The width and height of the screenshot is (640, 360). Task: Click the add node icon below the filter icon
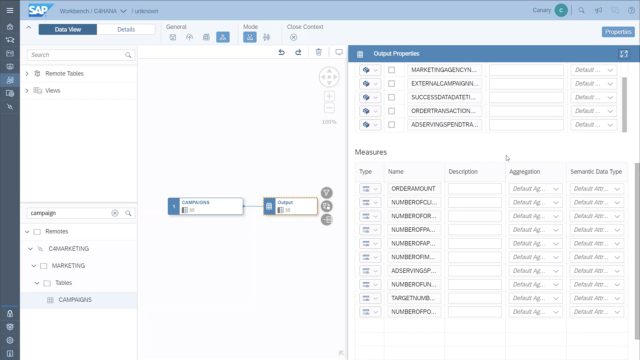click(327, 206)
